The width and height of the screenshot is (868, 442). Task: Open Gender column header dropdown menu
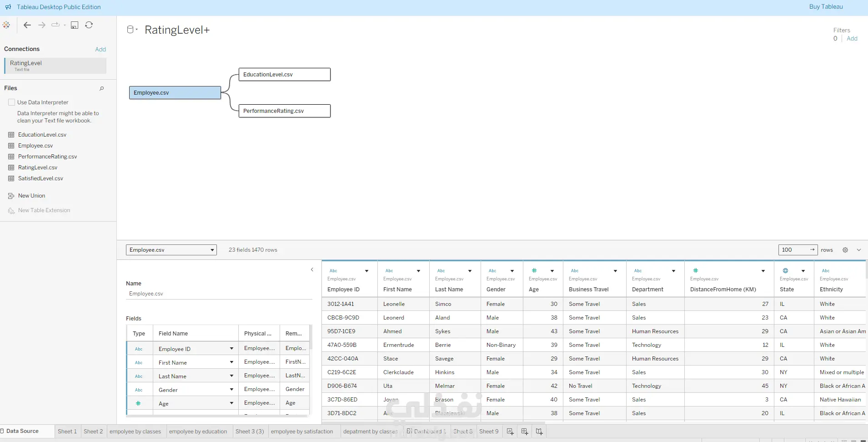point(512,271)
